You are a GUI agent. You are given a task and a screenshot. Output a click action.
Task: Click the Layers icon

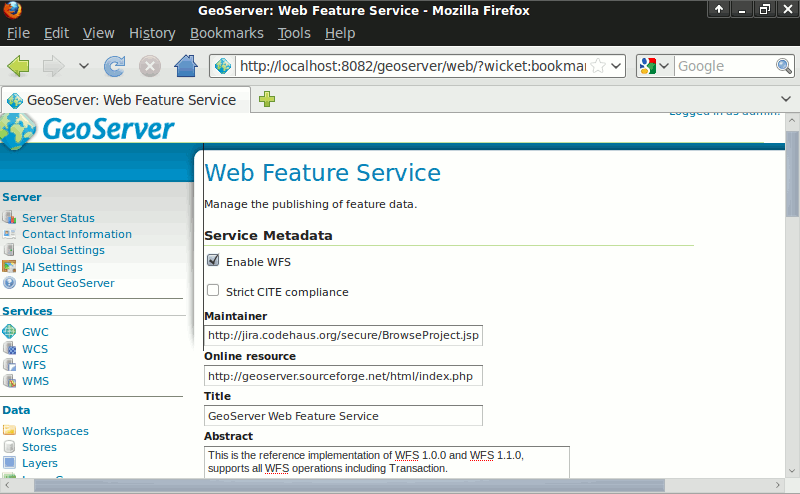point(9,463)
